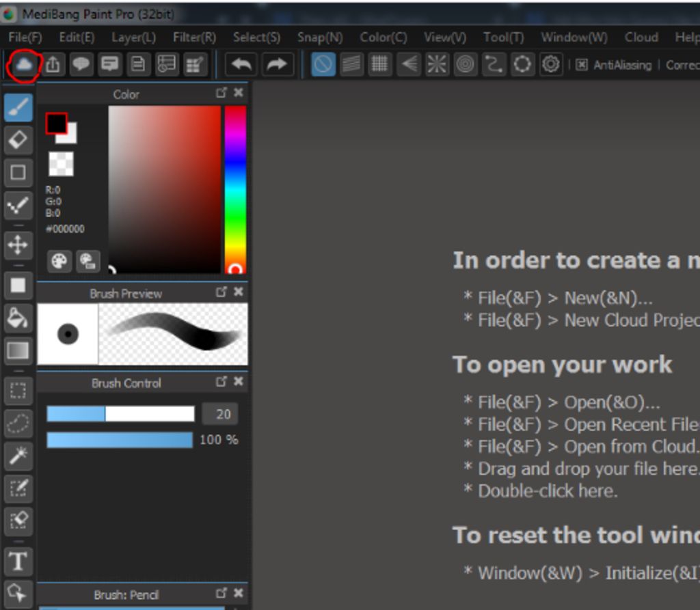Undock the Brush Control panel
Screen dimensions: 700x610
pyautogui.click(x=221, y=381)
